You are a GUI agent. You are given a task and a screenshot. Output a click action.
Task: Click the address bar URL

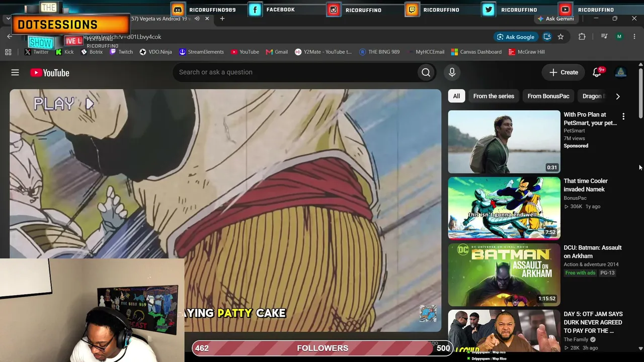tap(123, 37)
